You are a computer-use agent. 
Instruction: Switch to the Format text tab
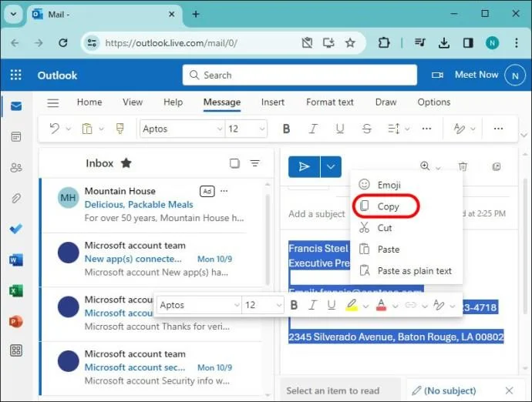330,102
